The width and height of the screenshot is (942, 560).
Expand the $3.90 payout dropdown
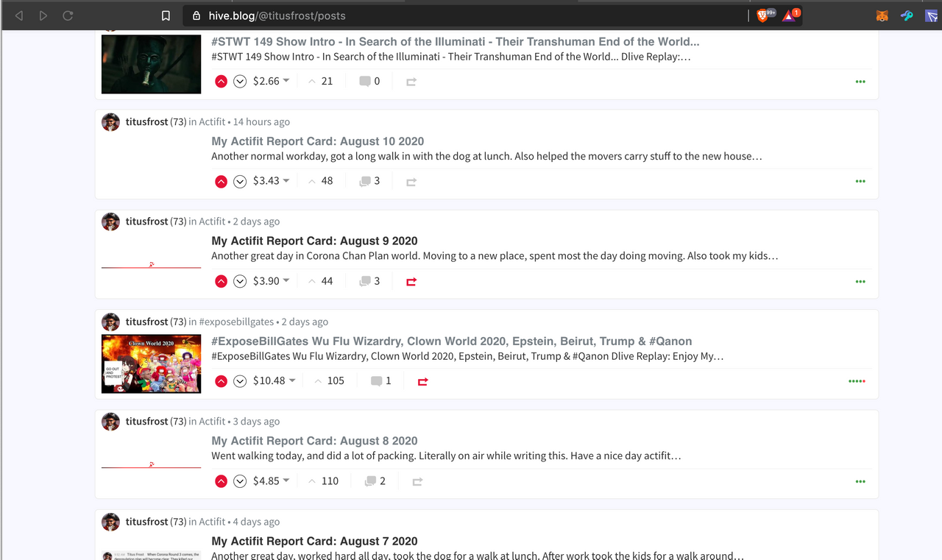[271, 281]
